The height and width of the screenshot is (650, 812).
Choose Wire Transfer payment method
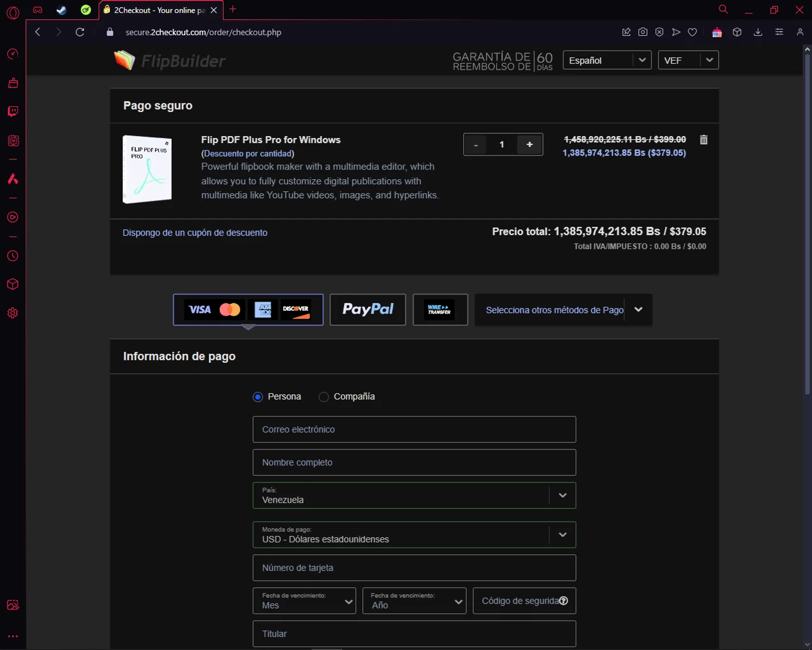pos(440,310)
